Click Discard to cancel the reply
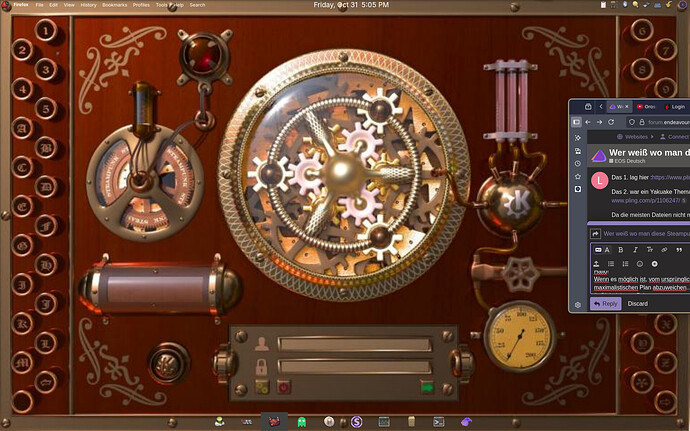Viewport: 690px width, 431px height. pos(638,303)
